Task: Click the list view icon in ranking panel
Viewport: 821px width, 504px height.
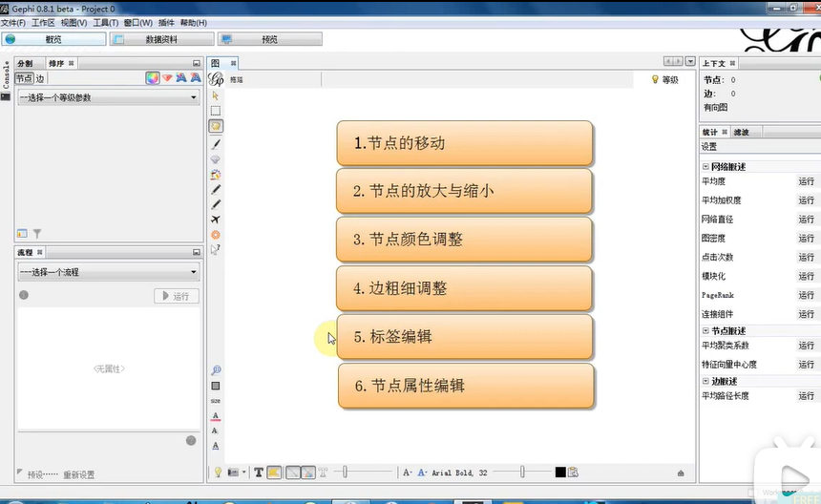Action: click(22, 234)
